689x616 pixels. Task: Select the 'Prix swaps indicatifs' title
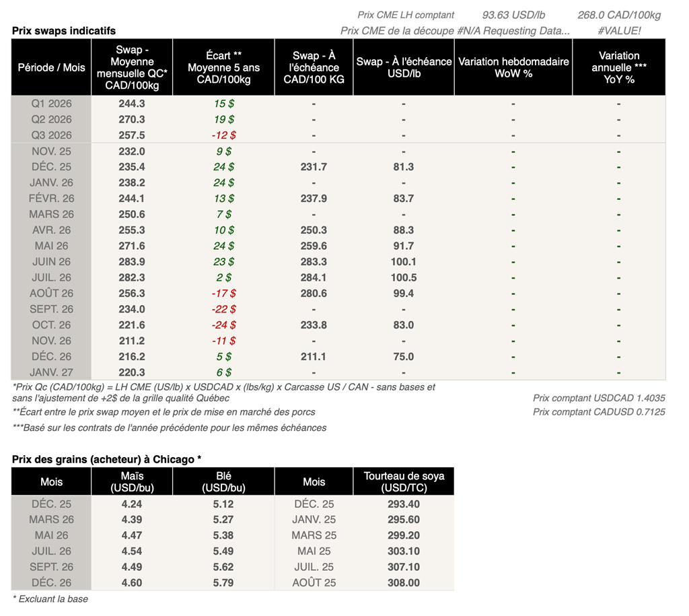[64, 31]
